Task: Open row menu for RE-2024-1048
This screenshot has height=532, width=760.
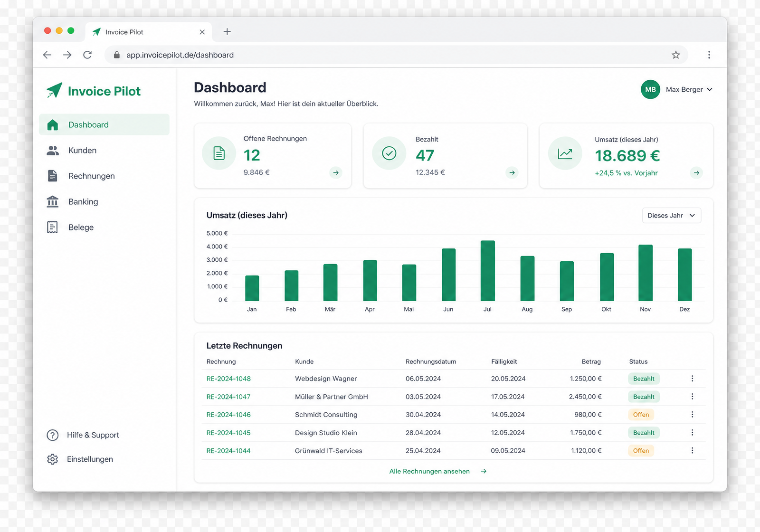Action: pos(692,379)
